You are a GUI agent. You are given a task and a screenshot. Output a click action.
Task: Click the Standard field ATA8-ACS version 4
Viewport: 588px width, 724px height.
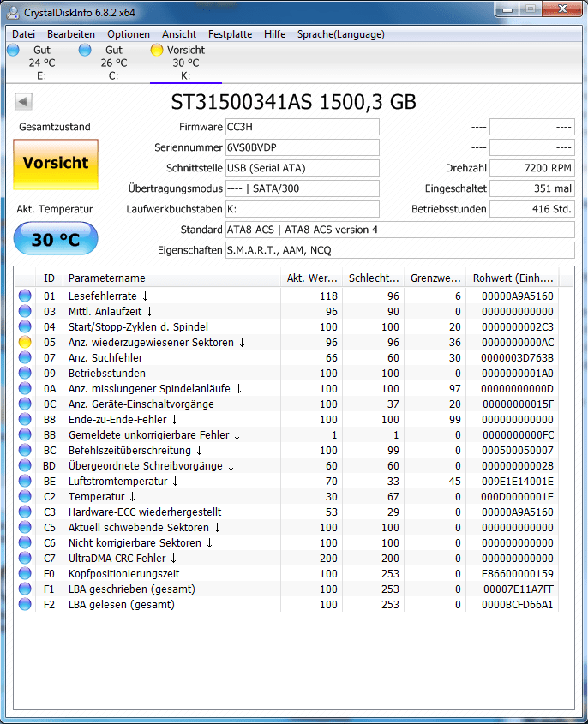(400, 230)
